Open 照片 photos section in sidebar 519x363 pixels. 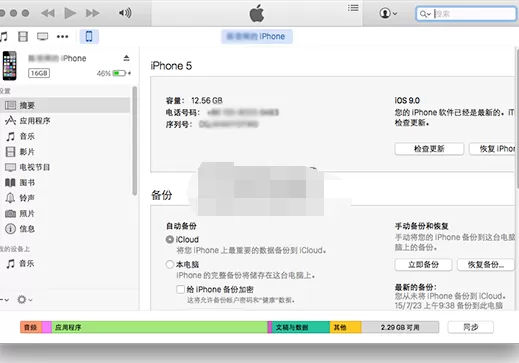tap(65, 213)
